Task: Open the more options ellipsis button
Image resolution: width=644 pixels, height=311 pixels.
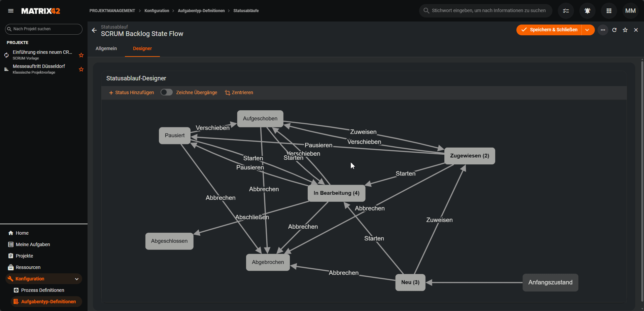Action: click(x=603, y=30)
